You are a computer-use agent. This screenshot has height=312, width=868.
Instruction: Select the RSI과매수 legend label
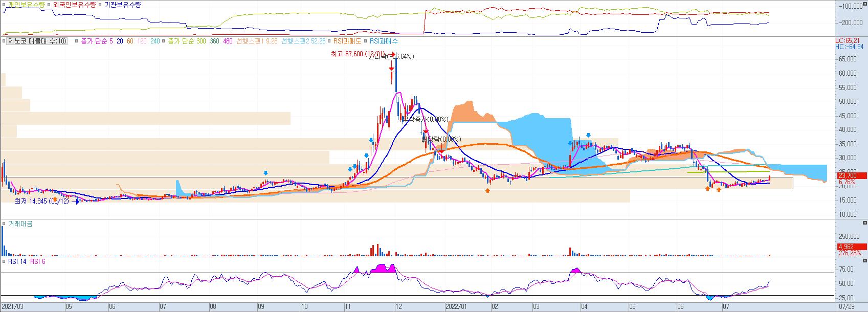pos(384,41)
